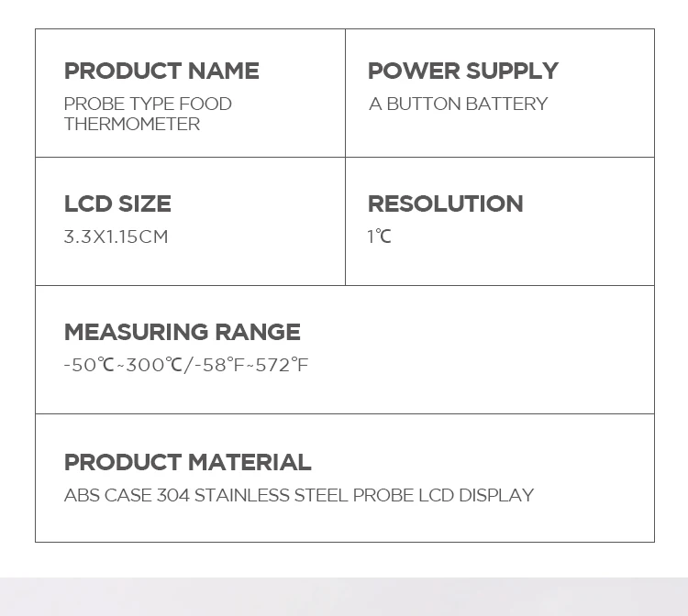The width and height of the screenshot is (688, 616).
Task: Select the word FOOD in product name
Action: pyautogui.click(x=205, y=104)
